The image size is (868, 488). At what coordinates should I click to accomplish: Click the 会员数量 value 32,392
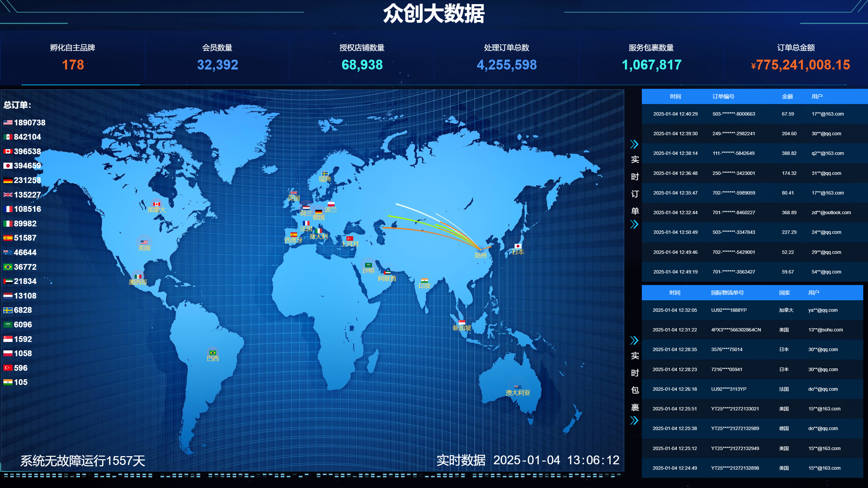click(x=217, y=65)
